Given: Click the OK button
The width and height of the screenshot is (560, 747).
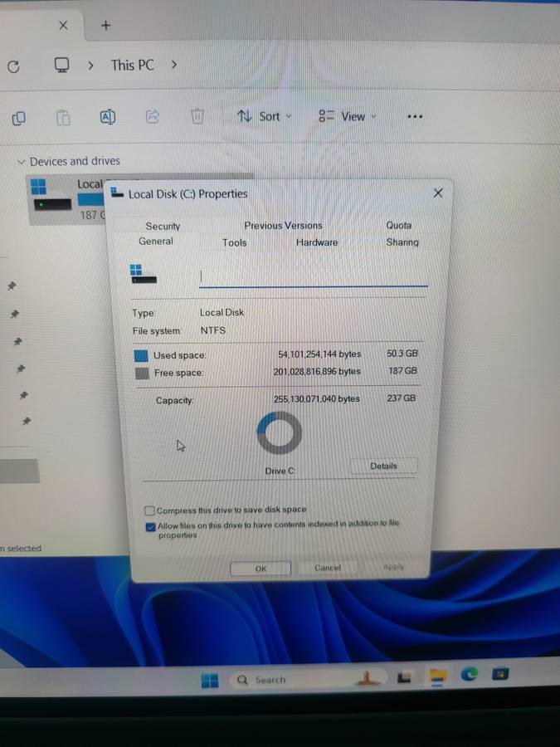Looking at the screenshot, I should (x=261, y=569).
